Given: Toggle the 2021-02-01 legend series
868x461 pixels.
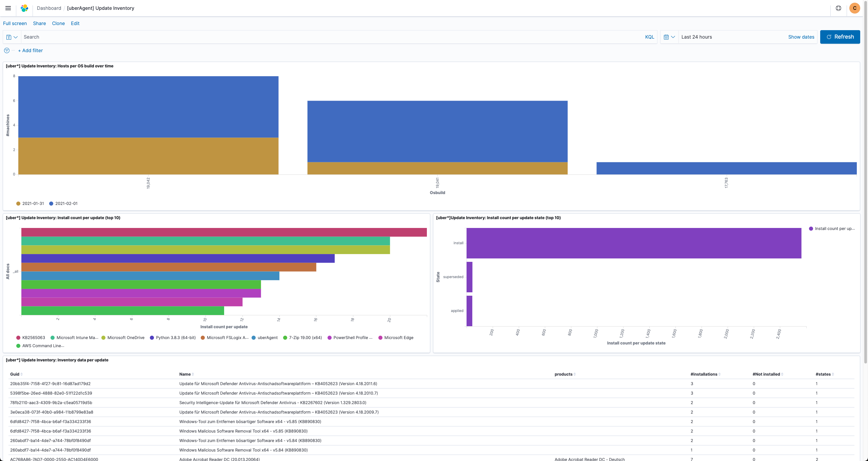Looking at the screenshot, I should point(66,204).
